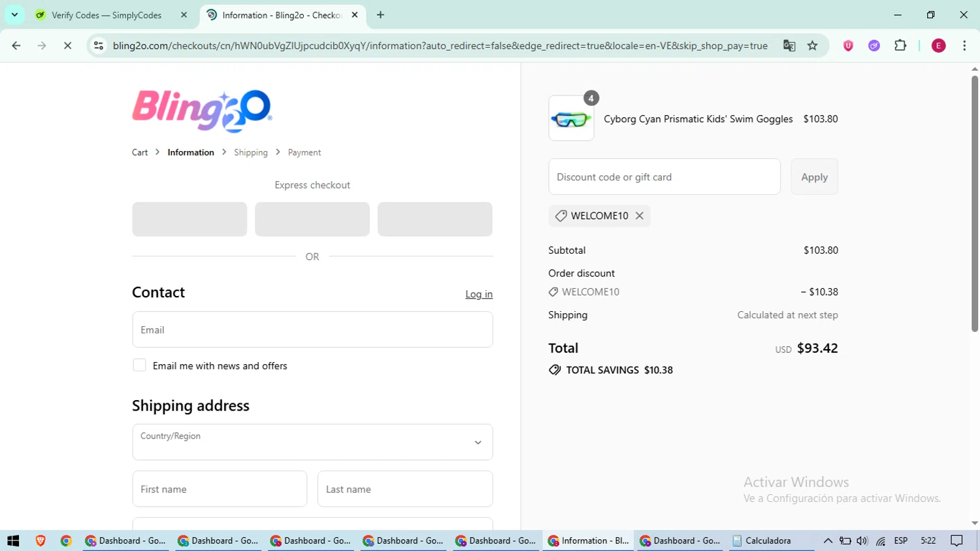
Task: Open the Log in link
Action: tap(479, 294)
